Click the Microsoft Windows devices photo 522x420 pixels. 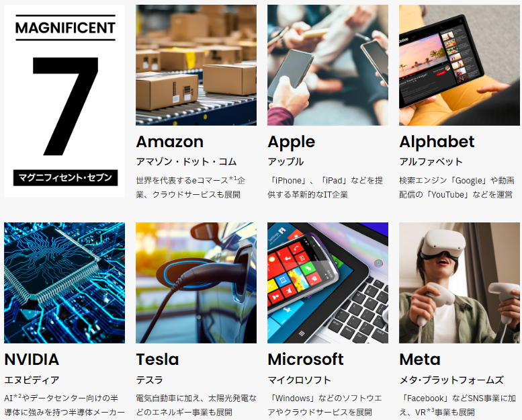(328, 283)
